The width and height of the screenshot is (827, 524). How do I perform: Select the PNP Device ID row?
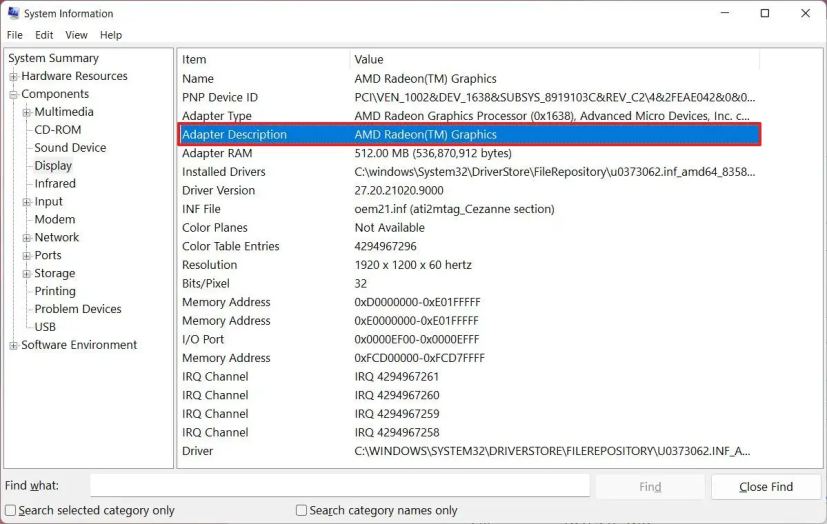[x=469, y=98]
